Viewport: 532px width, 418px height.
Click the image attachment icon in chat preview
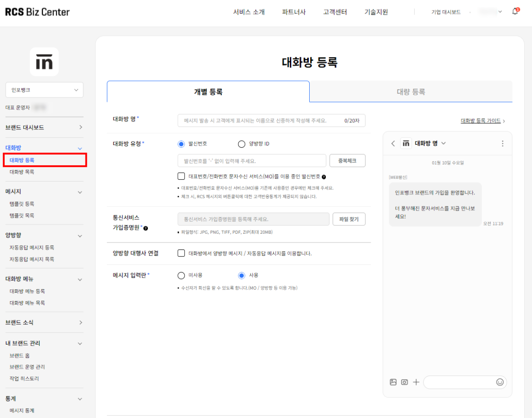tap(392, 382)
